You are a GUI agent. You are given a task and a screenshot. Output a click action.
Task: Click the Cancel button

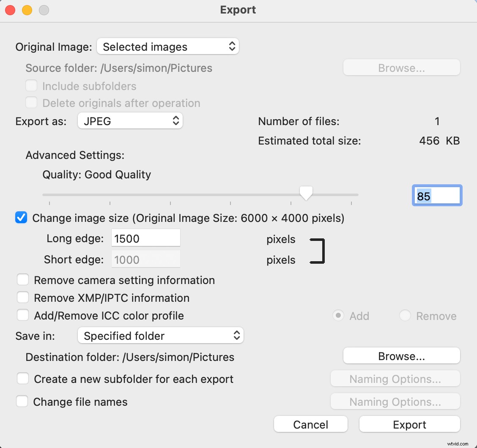(x=310, y=424)
